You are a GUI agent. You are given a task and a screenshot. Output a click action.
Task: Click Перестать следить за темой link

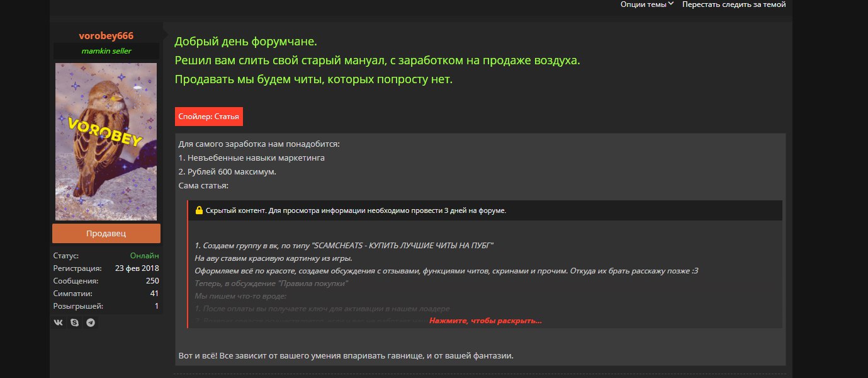(x=734, y=4)
